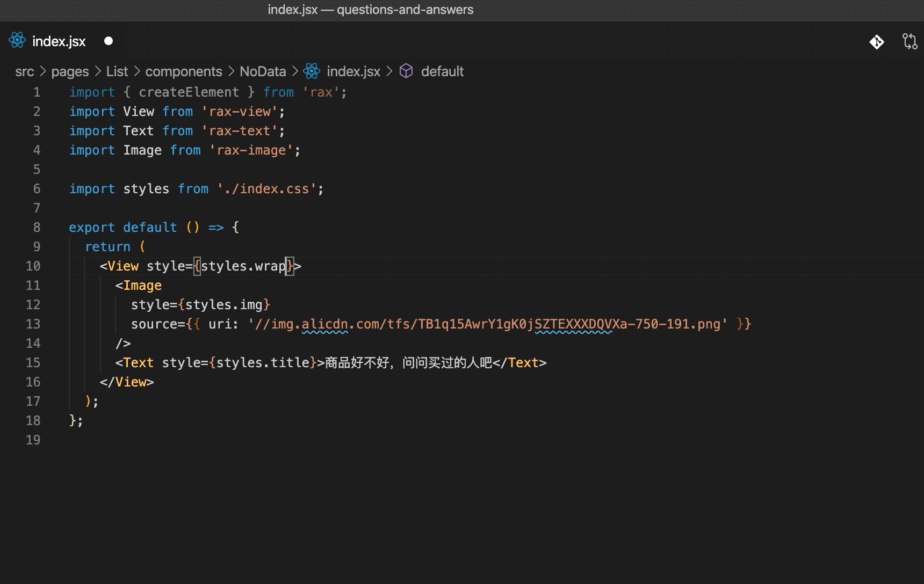
Task: Select the index.jsx editor tab
Action: point(59,41)
